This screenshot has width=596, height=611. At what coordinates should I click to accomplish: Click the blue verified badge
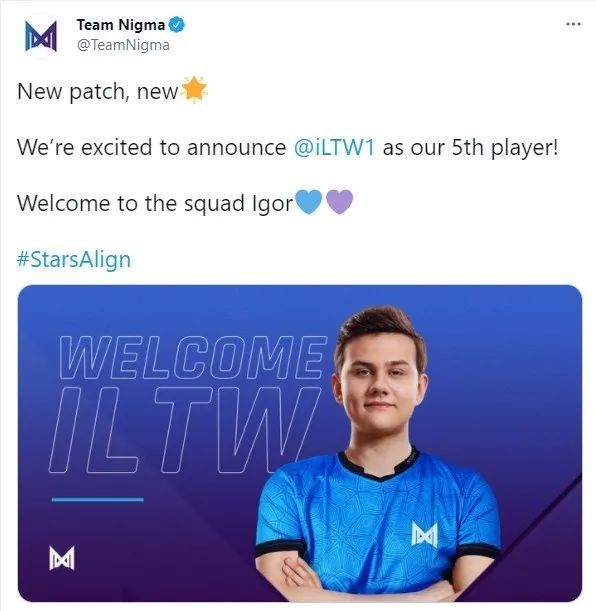pos(176,25)
